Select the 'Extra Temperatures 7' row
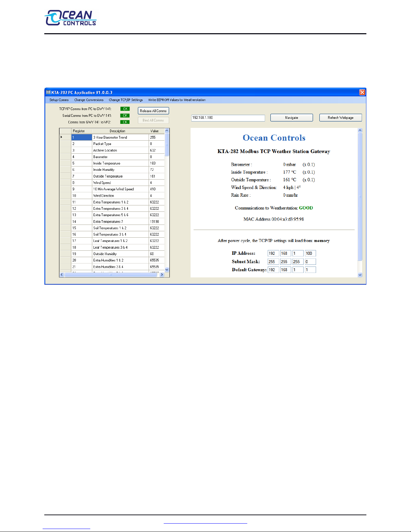 [112, 222]
